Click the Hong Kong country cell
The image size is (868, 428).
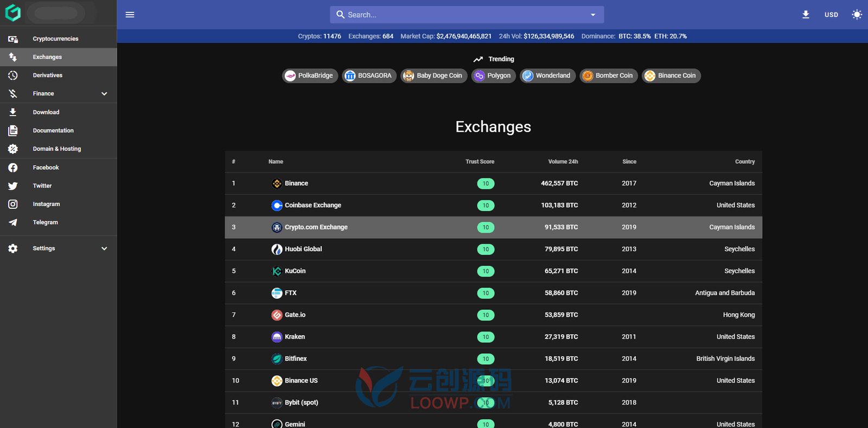739,315
